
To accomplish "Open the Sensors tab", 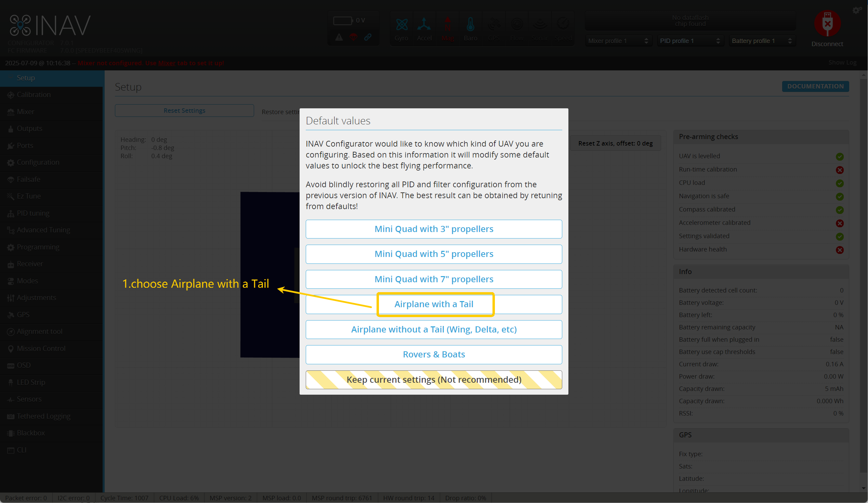I will 52,399.
